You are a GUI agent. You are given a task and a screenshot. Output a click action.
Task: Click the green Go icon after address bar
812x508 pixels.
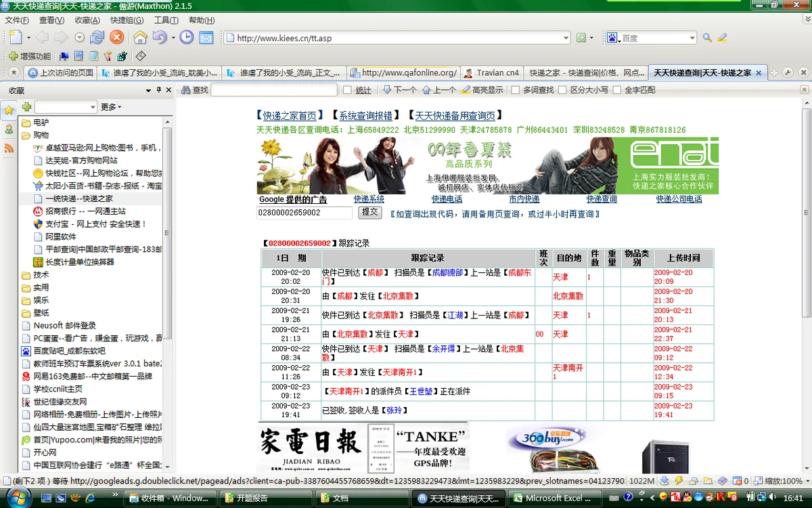581,38
